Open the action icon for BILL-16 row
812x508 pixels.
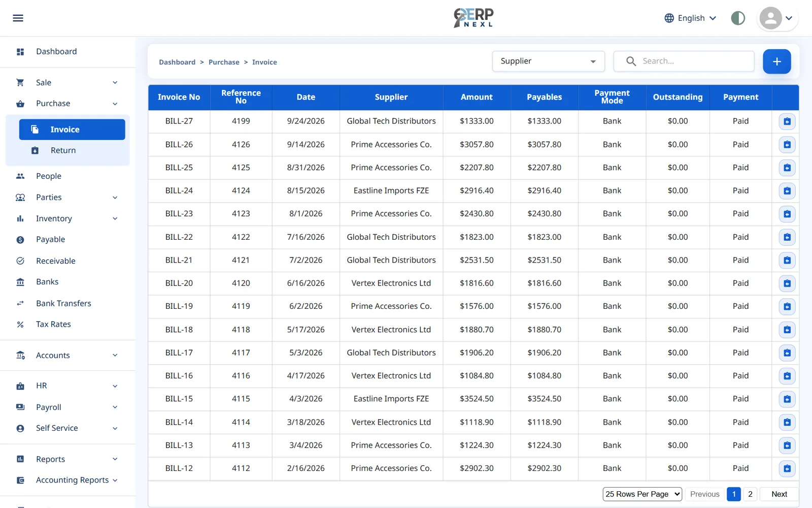[787, 376]
